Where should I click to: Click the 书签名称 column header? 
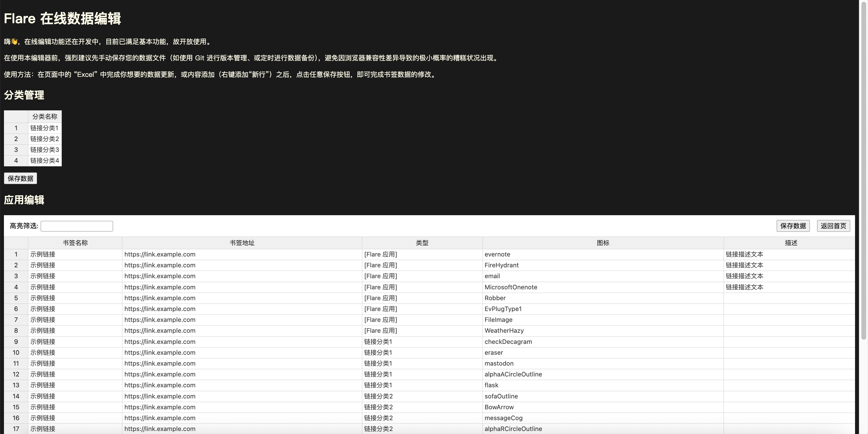75,243
